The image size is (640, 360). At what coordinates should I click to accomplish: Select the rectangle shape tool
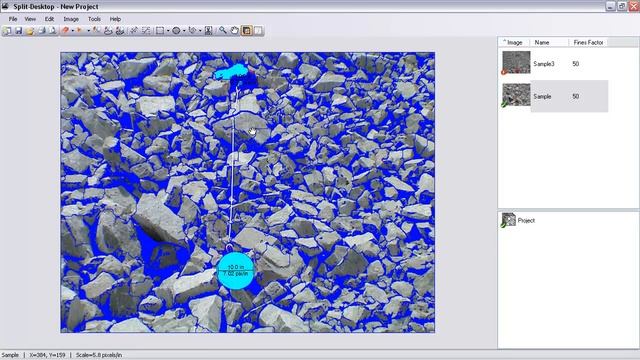(x=160, y=31)
